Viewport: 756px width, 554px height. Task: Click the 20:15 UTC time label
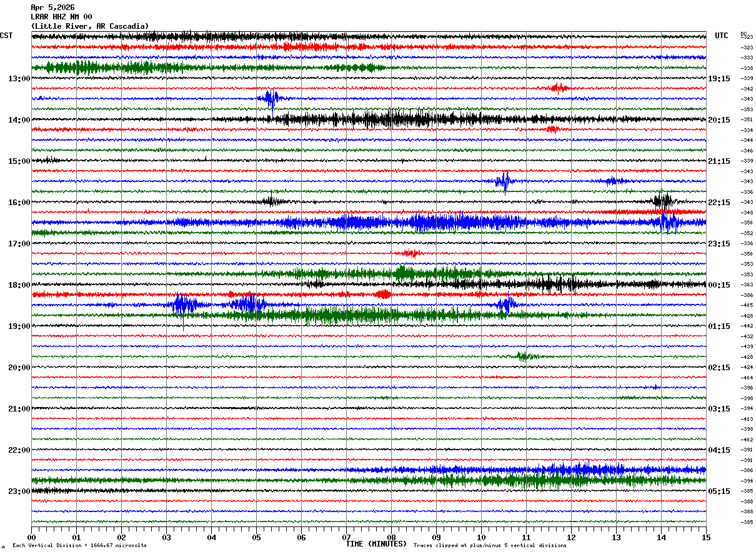(719, 119)
